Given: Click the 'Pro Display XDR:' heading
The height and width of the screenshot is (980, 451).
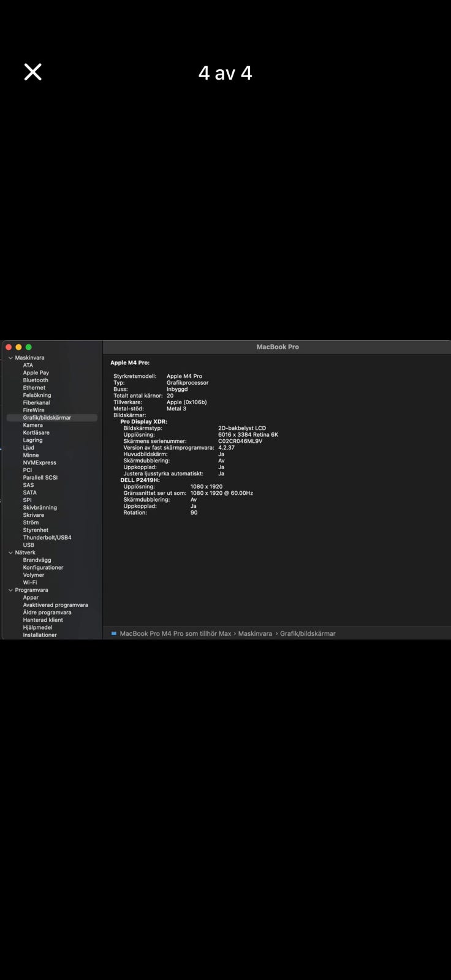Looking at the screenshot, I should pos(143,421).
